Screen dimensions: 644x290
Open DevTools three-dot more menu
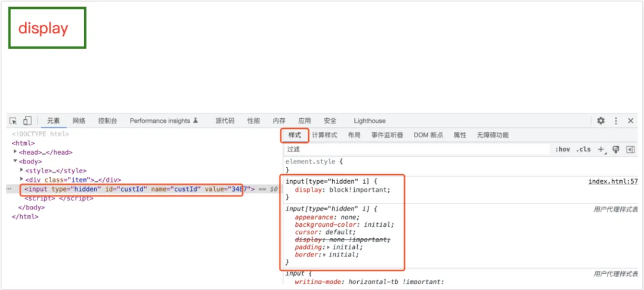[615, 121]
